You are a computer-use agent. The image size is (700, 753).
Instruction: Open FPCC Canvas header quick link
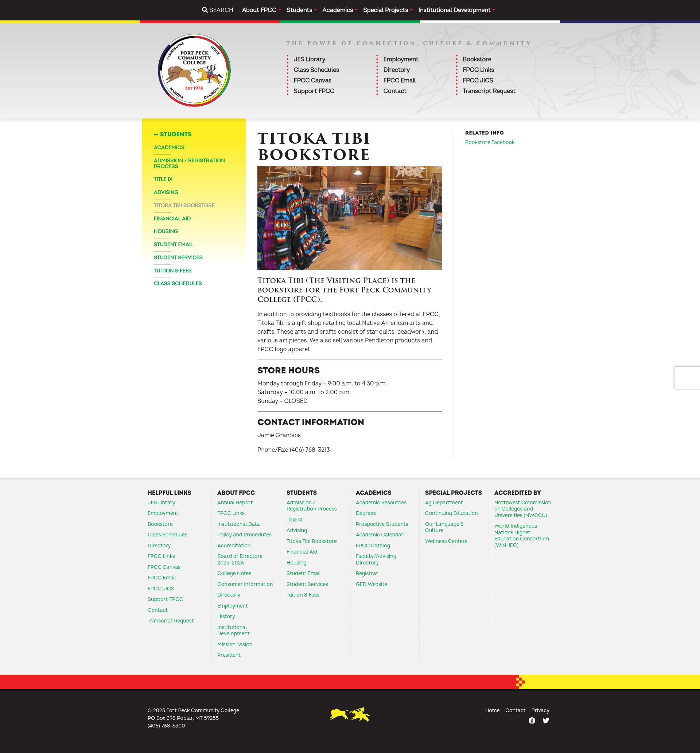[312, 80]
